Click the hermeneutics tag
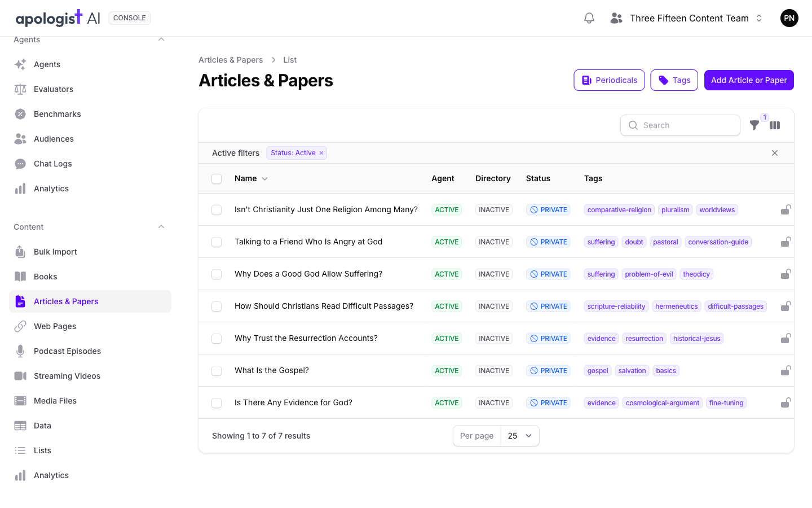 click(677, 306)
